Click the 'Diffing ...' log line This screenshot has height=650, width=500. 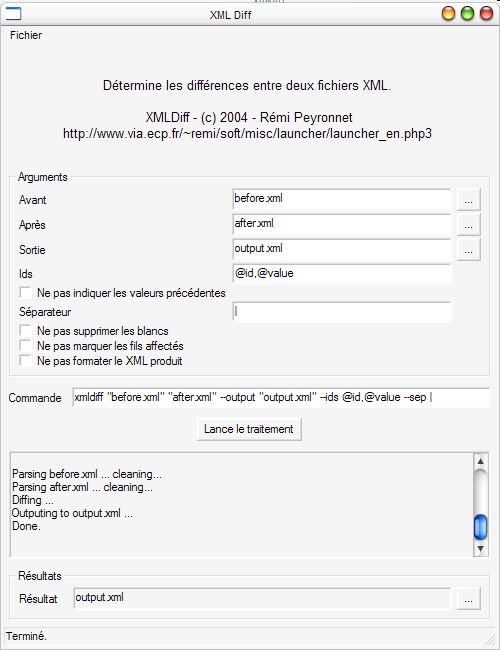click(33, 500)
